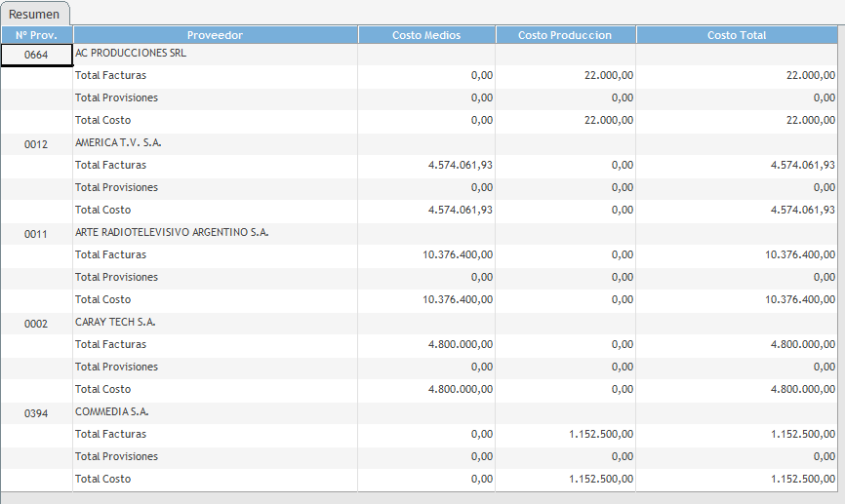The image size is (845, 504).
Task: Select the COMMEDIA S.A. row
Action: coord(111,411)
